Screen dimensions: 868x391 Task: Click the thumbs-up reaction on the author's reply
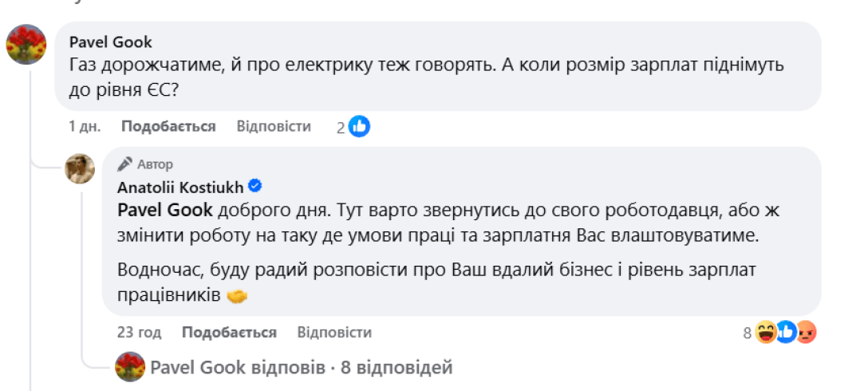pyautogui.click(x=787, y=333)
